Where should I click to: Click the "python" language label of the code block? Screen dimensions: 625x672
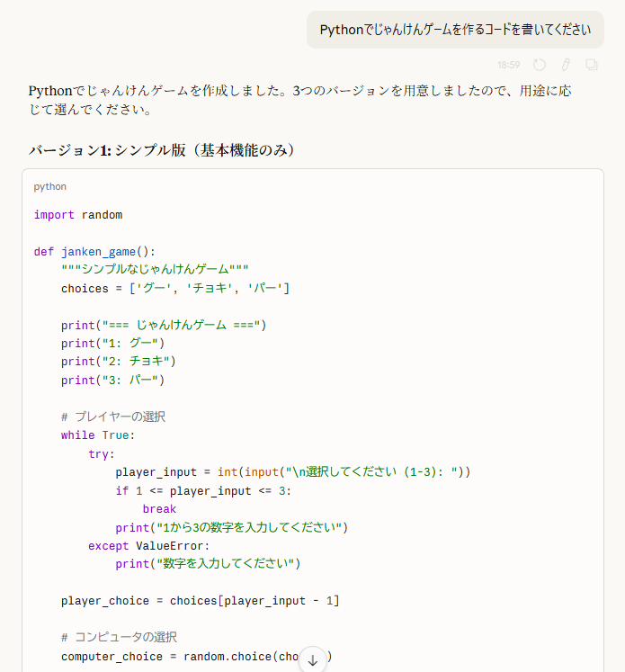[50, 186]
